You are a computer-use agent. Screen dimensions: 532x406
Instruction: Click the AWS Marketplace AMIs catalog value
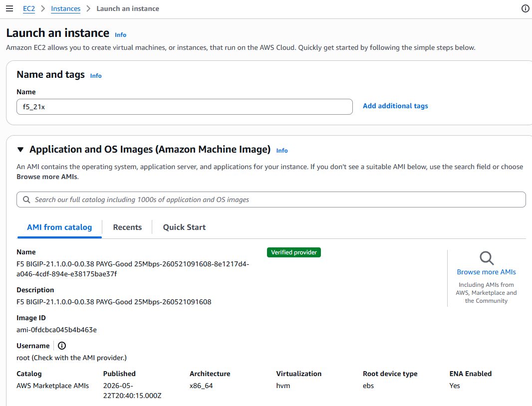coord(52,386)
